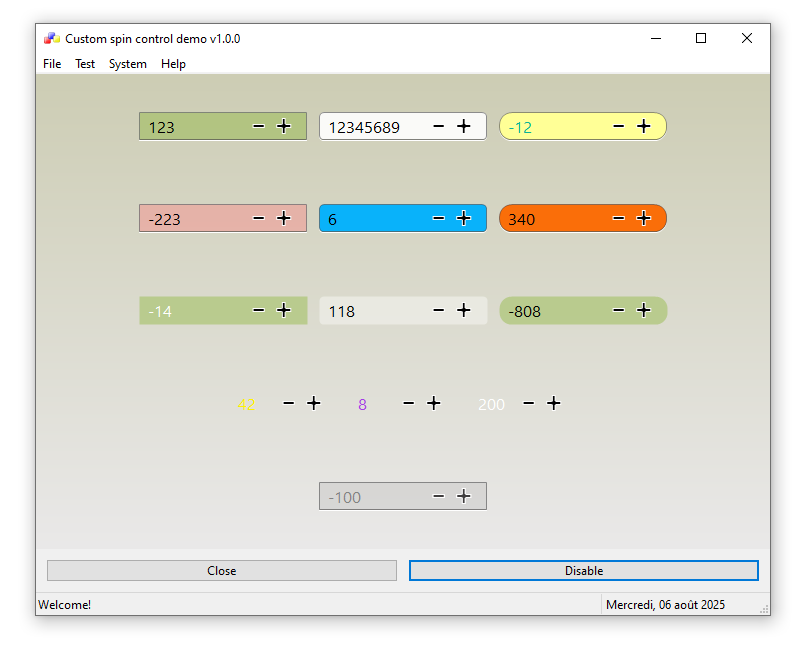Increment the spin control showing 123
Screen dimensions: 807x652
[284, 126]
